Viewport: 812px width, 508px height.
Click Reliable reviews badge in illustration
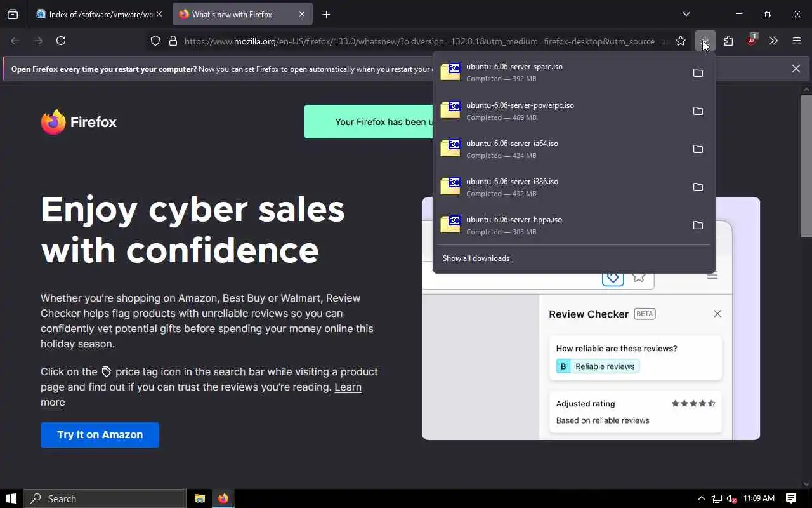[x=598, y=366]
